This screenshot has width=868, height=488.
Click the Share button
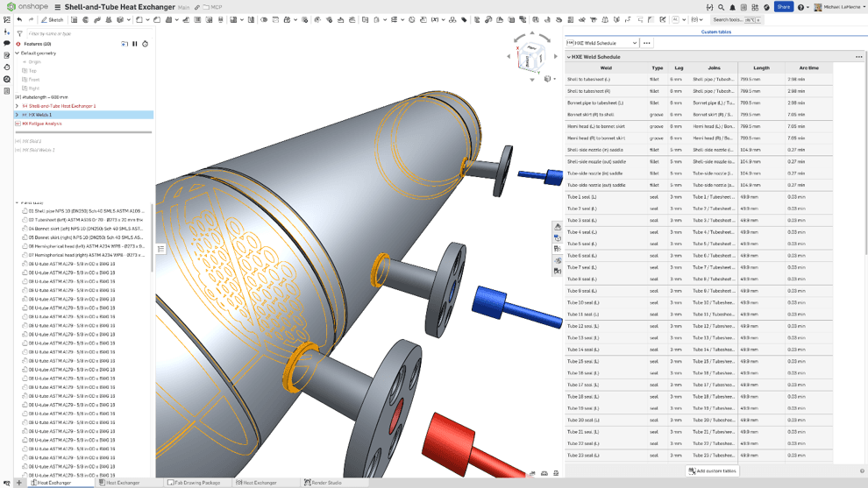click(x=783, y=7)
